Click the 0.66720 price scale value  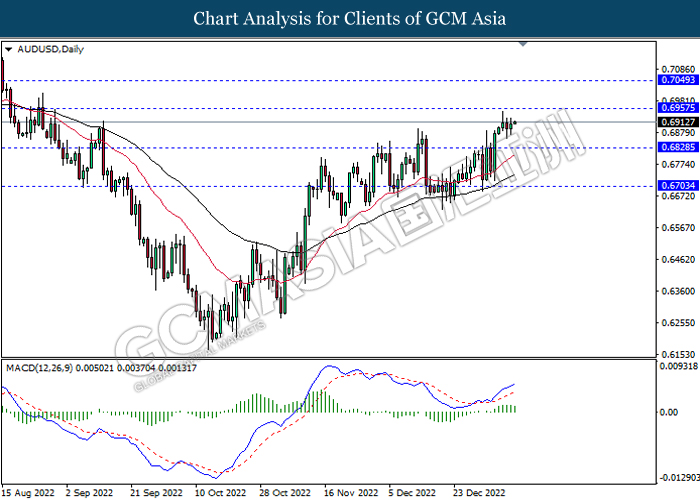pos(678,196)
